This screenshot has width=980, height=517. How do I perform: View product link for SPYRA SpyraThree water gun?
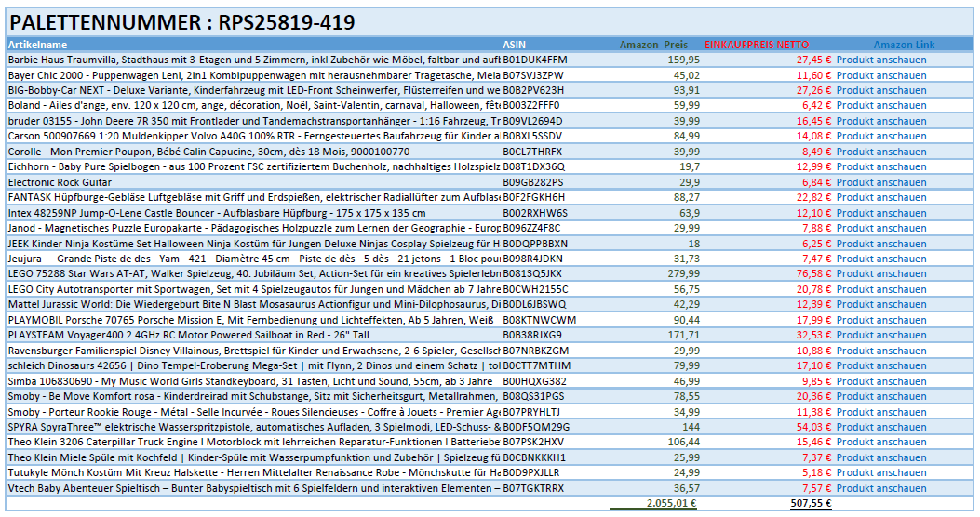click(880, 427)
